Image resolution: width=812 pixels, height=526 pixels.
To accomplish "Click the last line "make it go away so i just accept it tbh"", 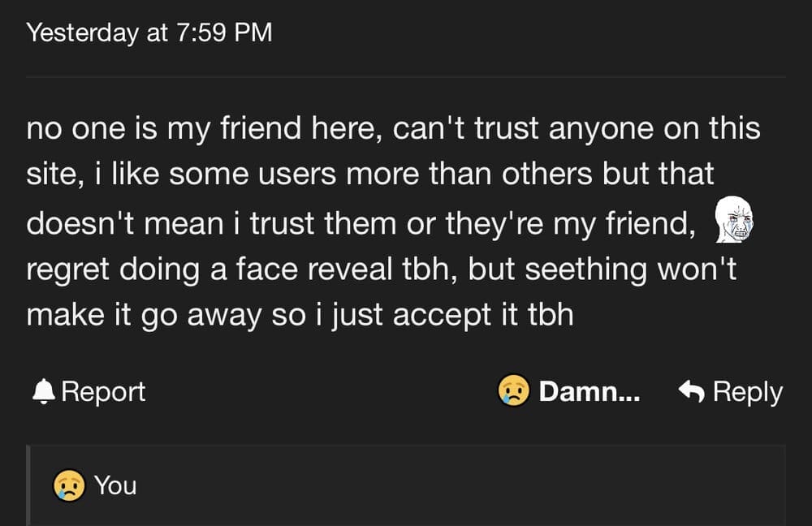I will click(300, 315).
